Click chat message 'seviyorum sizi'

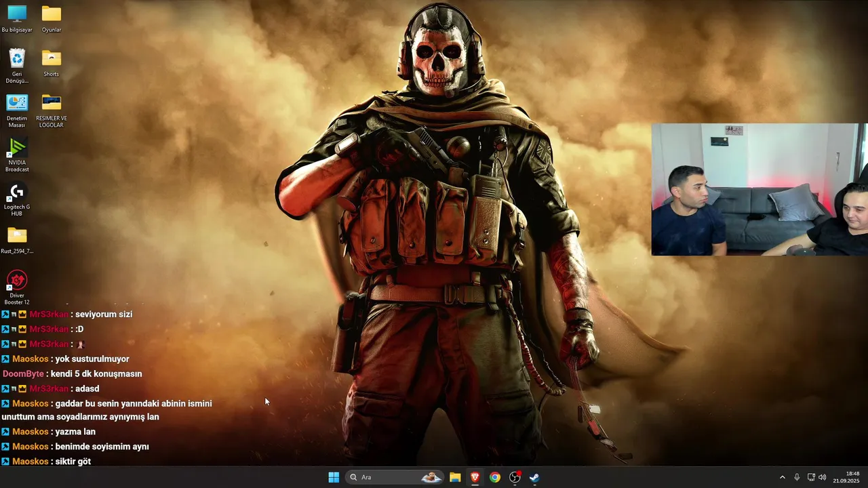point(104,314)
